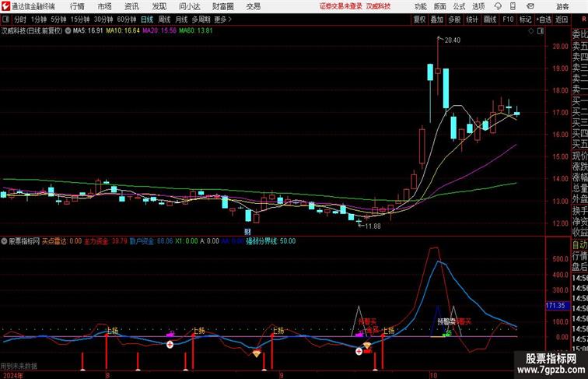Click the MA5: 16.91 label
Screen dimensions: 588x379
(88, 31)
